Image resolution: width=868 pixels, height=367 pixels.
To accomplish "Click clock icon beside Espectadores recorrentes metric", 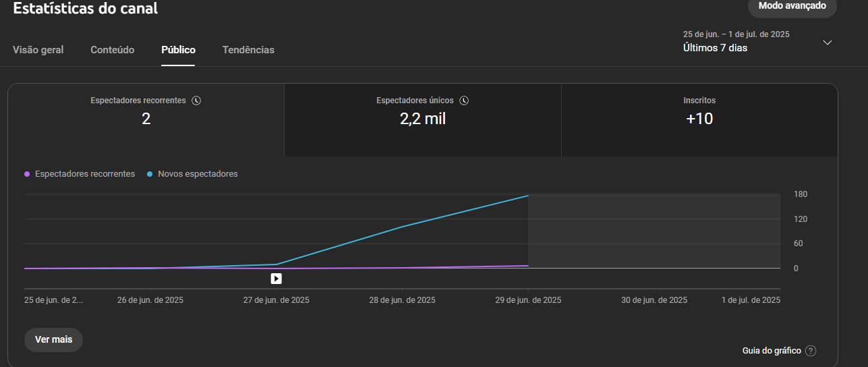I will pyautogui.click(x=196, y=101).
